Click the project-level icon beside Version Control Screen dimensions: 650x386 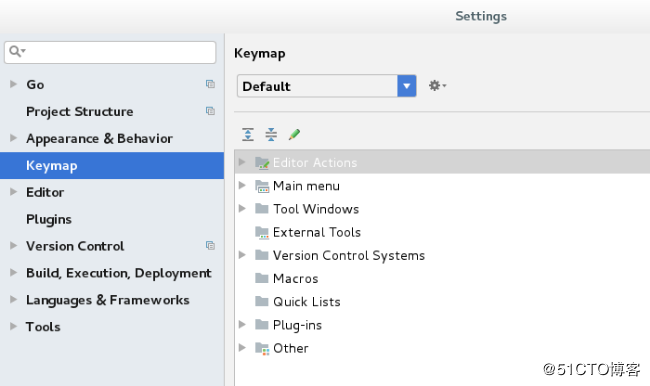coord(210,245)
